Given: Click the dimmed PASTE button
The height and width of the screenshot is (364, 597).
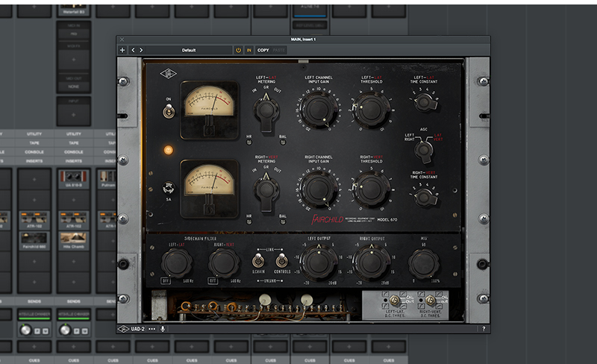Looking at the screenshot, I should [x=278, y=50].
